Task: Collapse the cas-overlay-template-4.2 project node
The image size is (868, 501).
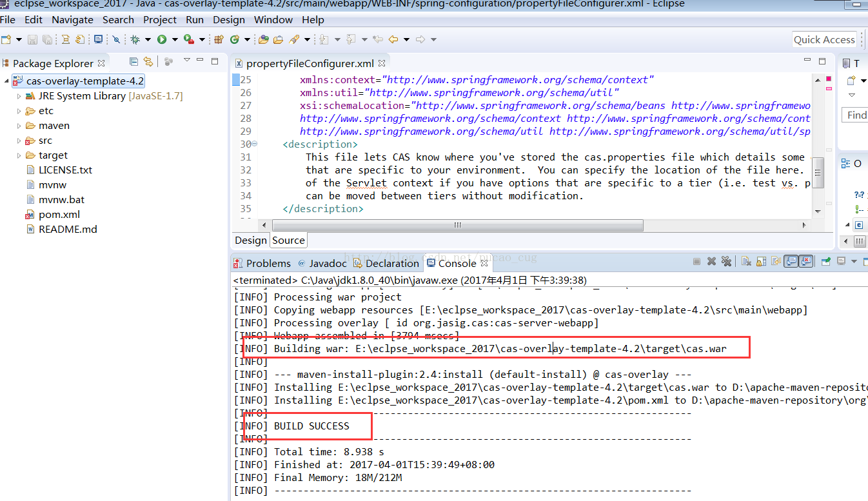Action: tap(6, 81)
